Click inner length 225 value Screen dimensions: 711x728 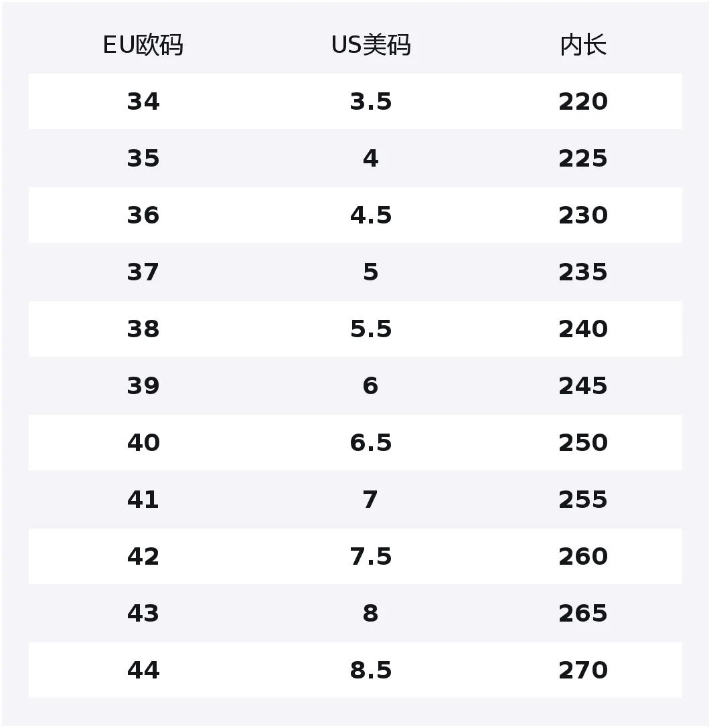pyautogui.click(x=583, y=159)
